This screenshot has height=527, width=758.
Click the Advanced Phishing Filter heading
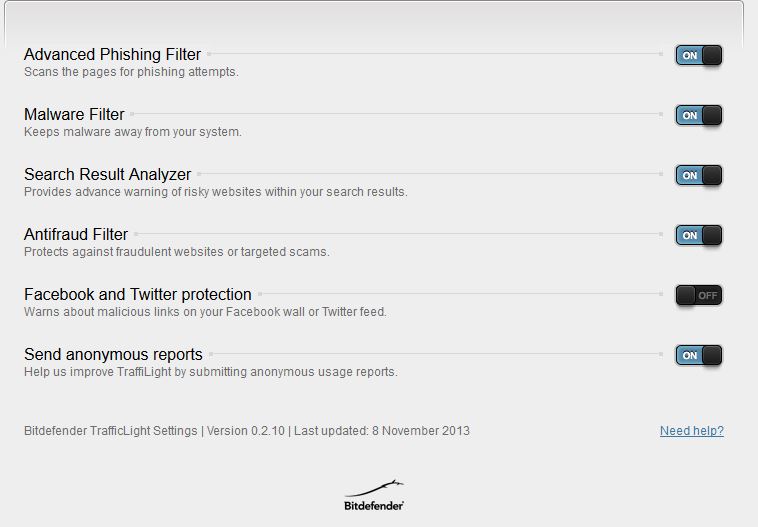[112, 54]
